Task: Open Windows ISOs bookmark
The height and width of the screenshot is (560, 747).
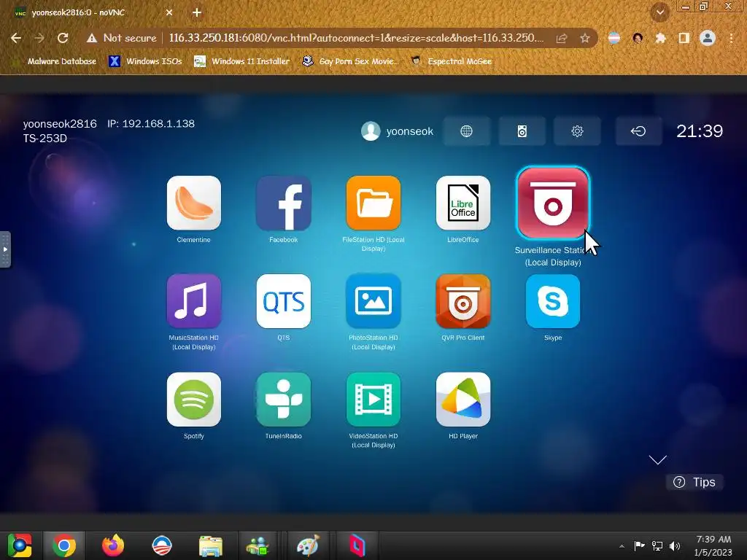Action: pos(145,61)
